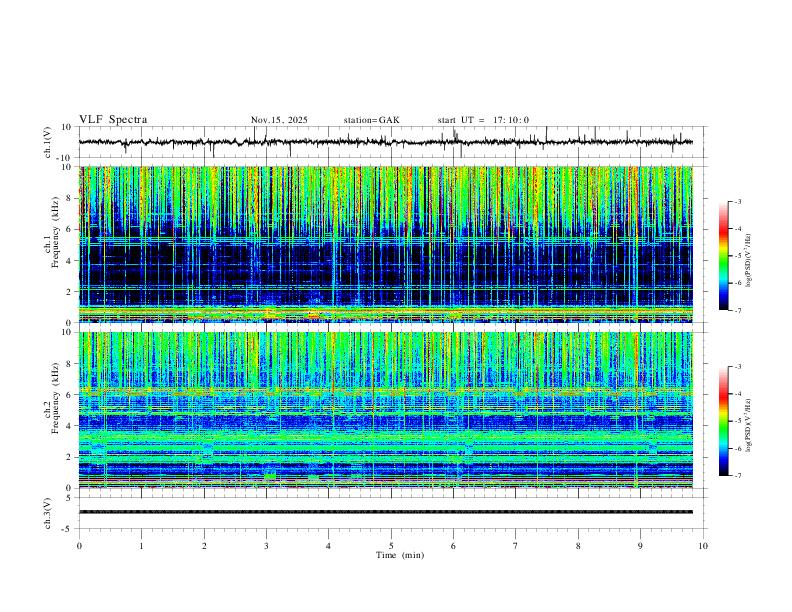The width and height of the screenshot is (792, 612).
Task: Click the '0' tick on time axis
Action: coord(79,546)
